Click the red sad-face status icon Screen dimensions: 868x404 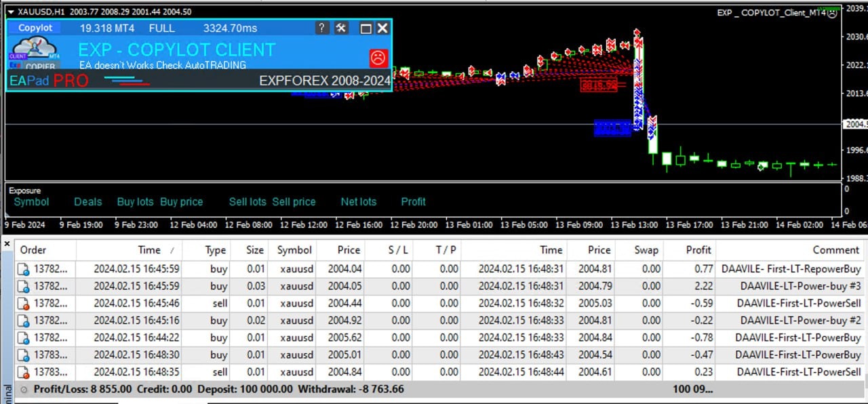coord(378,58)
